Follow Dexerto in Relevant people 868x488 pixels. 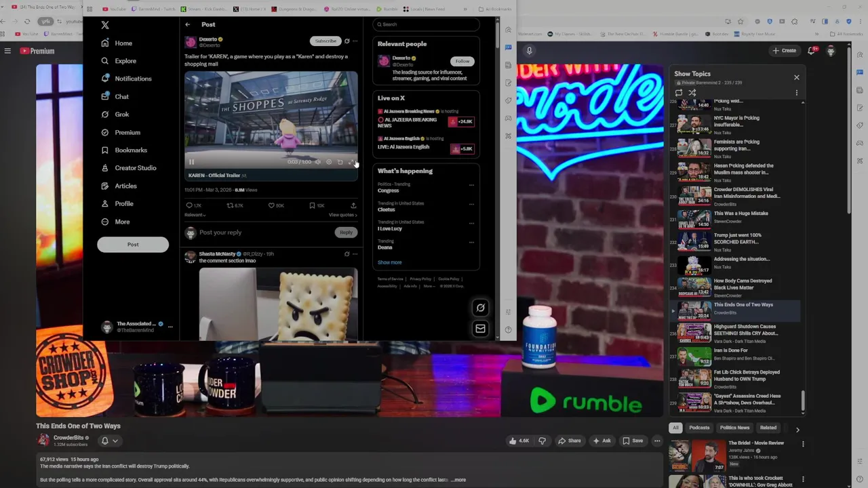click(462, 61)
